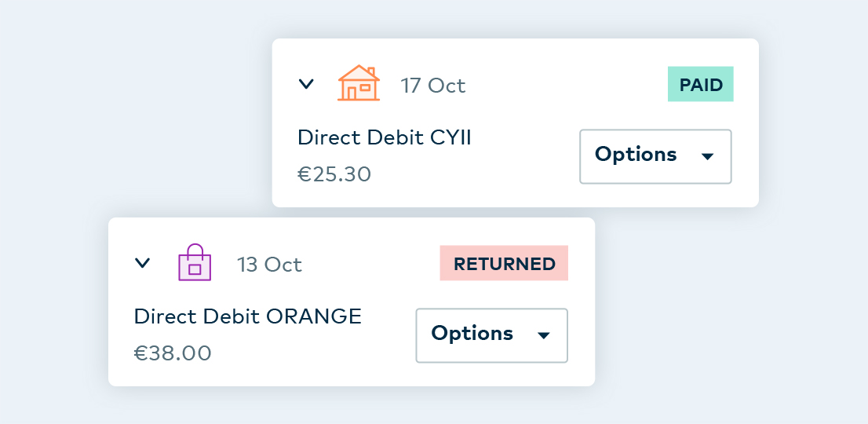This screenshot has height=424, width=868.
Task: Click the 17 Oct date label
Action: (433, 86)
